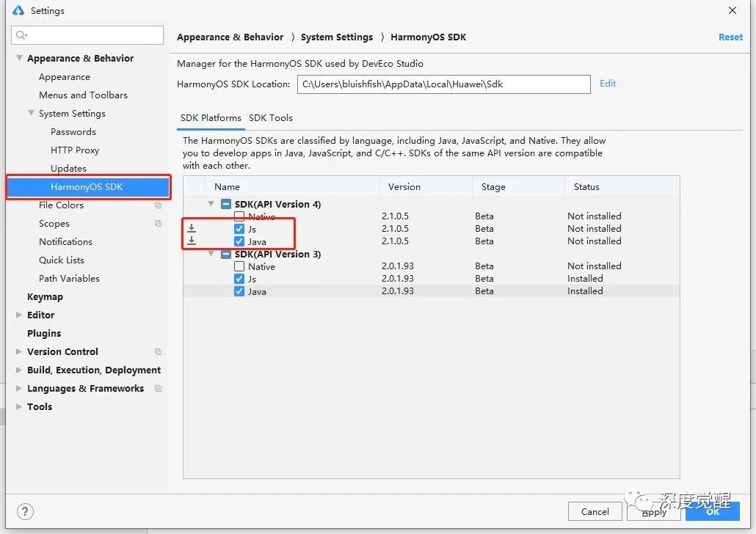Collapse the SDK(API Version 4) group arrow

click(x=211, y=204)
